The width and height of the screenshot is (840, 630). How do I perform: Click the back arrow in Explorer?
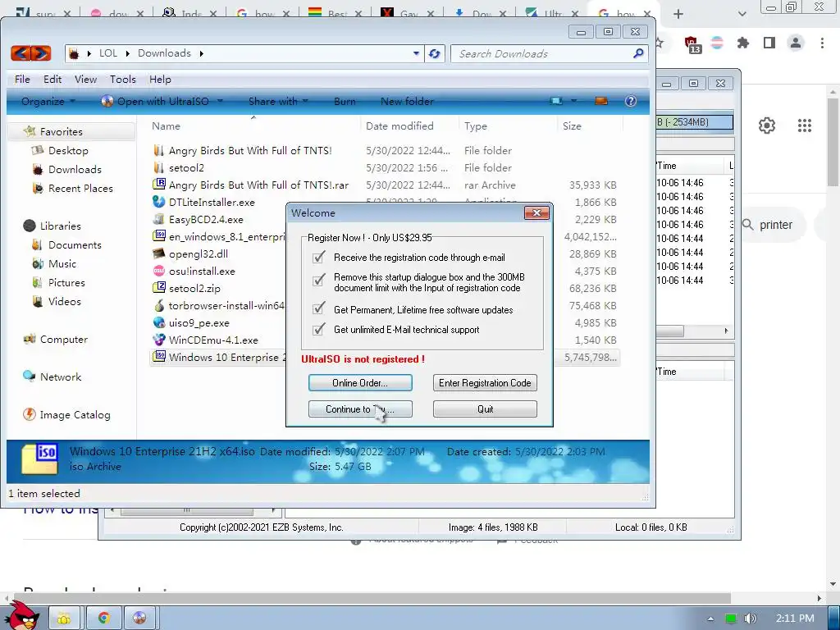click(21, 53)
